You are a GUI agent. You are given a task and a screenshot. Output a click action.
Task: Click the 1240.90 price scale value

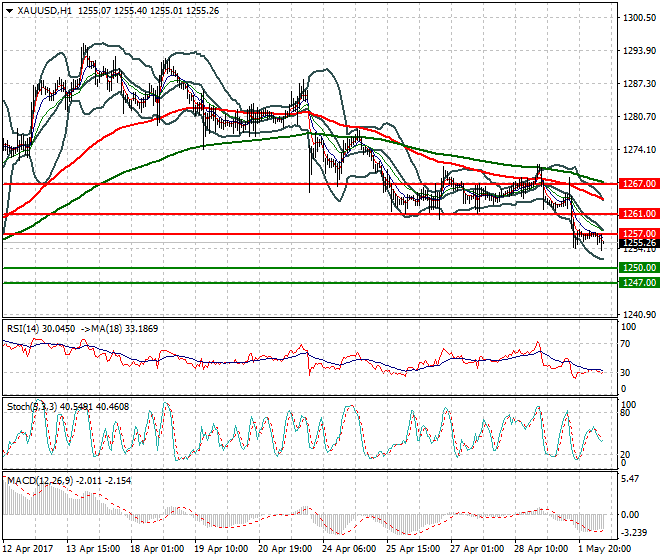[639, 315]
